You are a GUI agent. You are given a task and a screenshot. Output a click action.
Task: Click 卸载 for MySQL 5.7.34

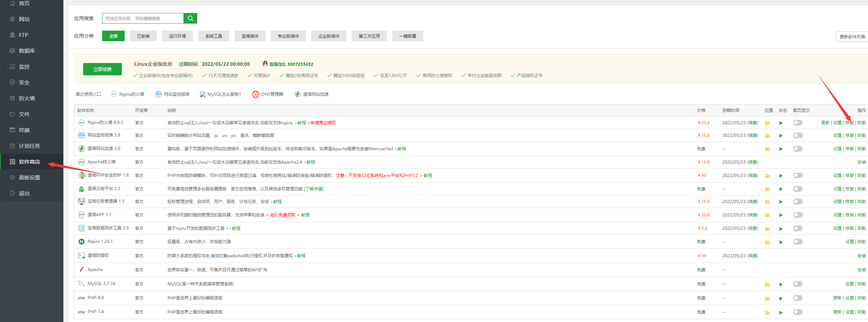[861, 284]
